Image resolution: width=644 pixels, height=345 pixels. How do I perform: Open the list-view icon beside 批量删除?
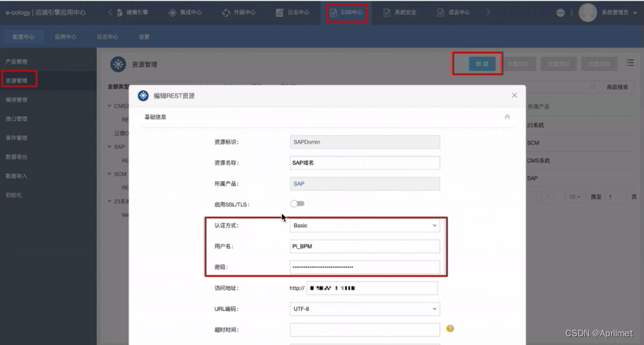click(x=630, y=63)
